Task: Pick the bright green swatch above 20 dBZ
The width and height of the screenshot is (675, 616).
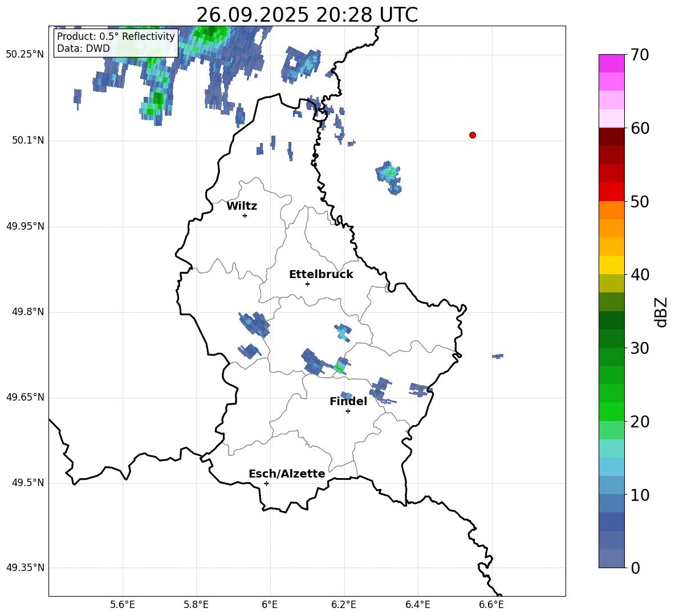Action: coord(611,411)
